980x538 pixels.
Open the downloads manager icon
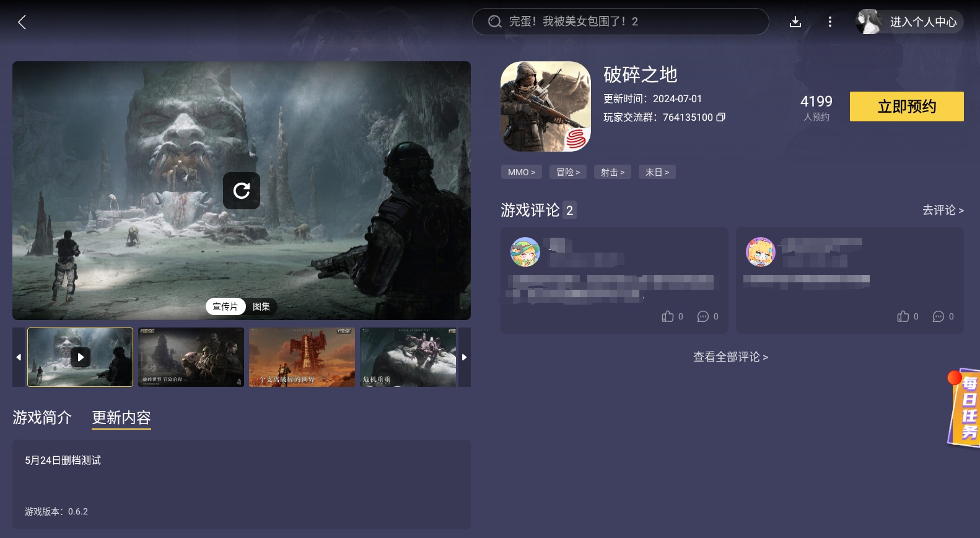point(795,22)
